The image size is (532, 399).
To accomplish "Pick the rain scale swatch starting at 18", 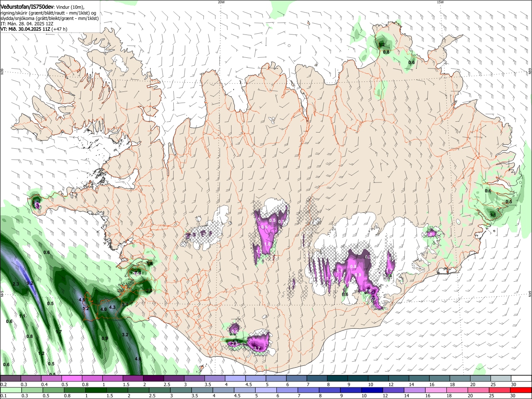I will pos(457,390).
